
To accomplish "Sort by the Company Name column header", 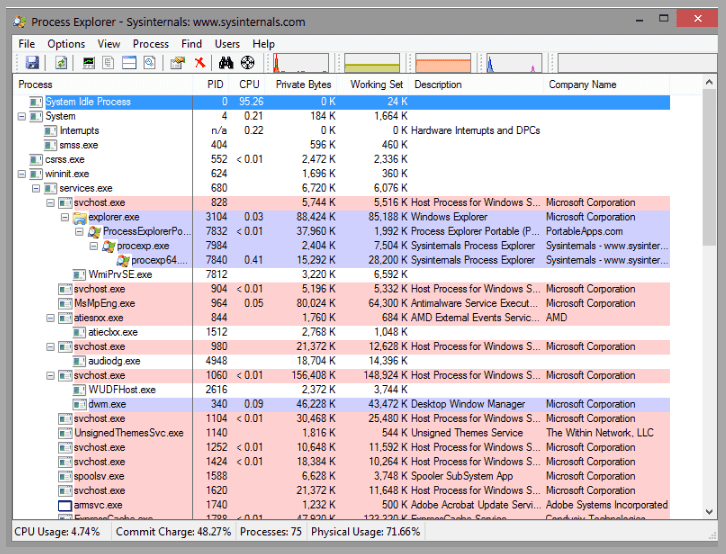I will (x=582, y=85).
